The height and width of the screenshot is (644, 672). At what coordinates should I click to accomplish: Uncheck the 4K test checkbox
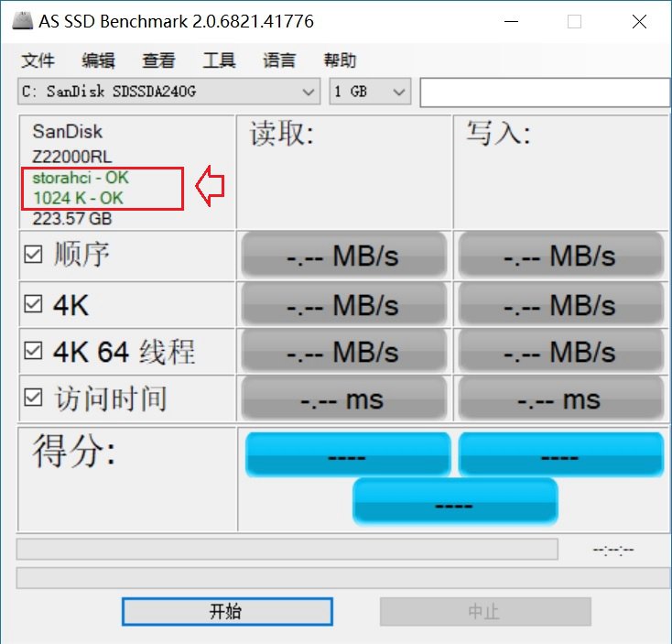33,304
